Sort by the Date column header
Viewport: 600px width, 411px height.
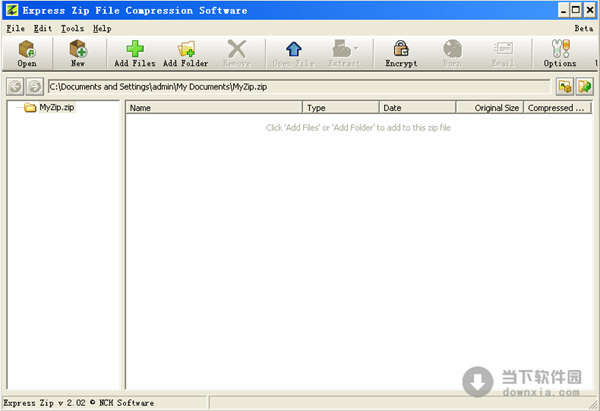tap(418, 108)
